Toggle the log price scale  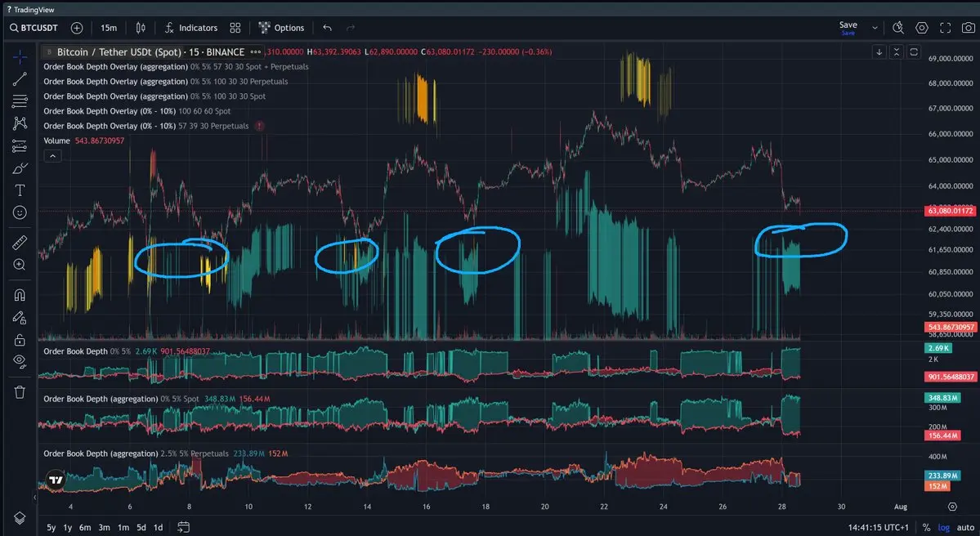click(944, 528)
